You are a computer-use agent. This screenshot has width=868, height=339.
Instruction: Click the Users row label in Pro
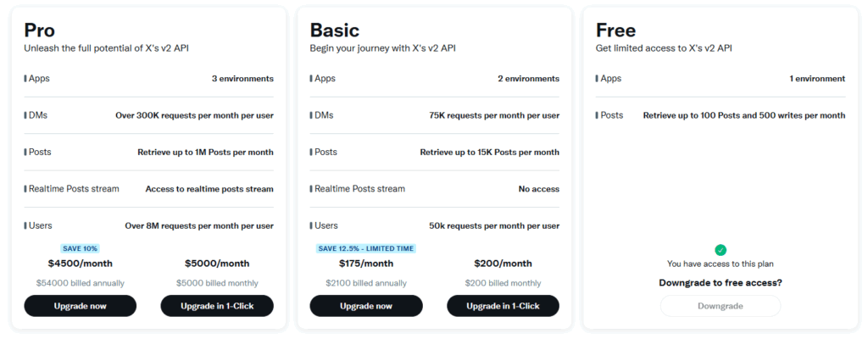38,225
